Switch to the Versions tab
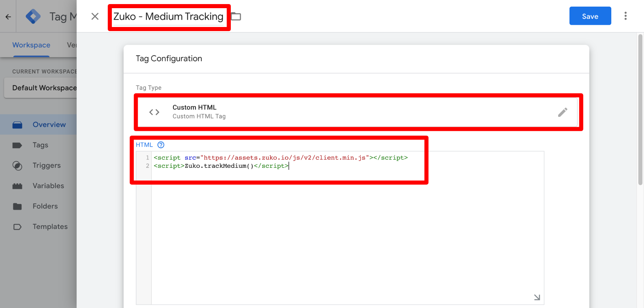644x308 pixels. (73, 45)
